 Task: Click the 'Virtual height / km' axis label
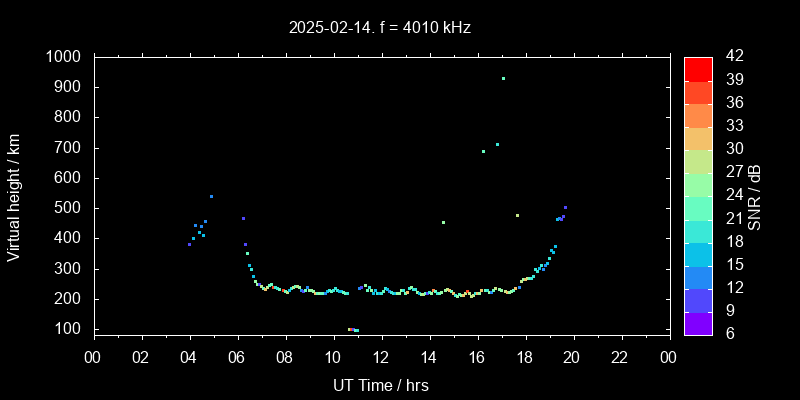(14, 195)
